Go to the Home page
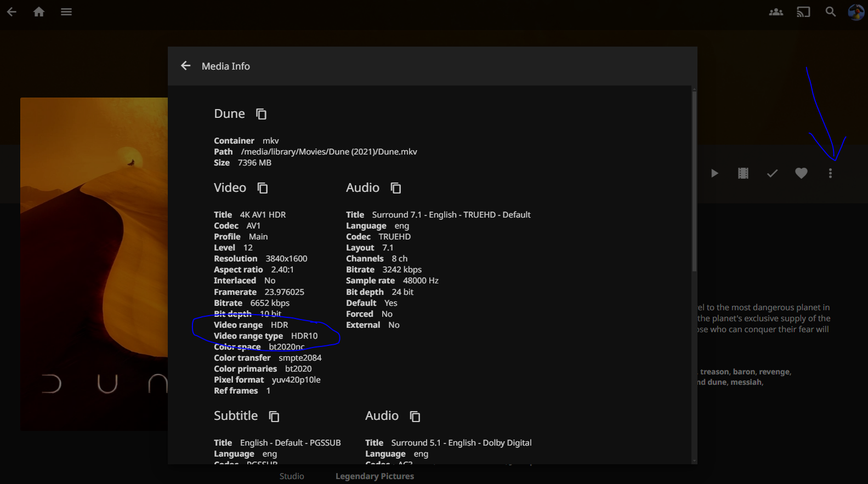 (x=39, y=12)
